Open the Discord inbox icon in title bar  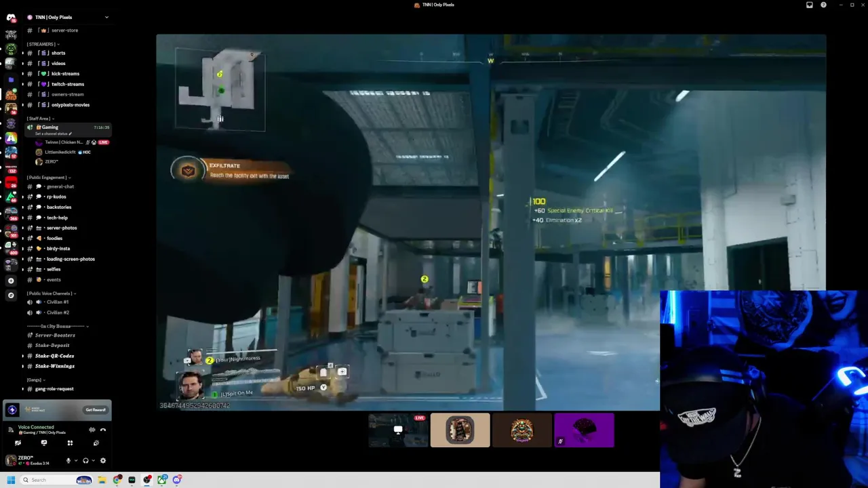point(810,5)
